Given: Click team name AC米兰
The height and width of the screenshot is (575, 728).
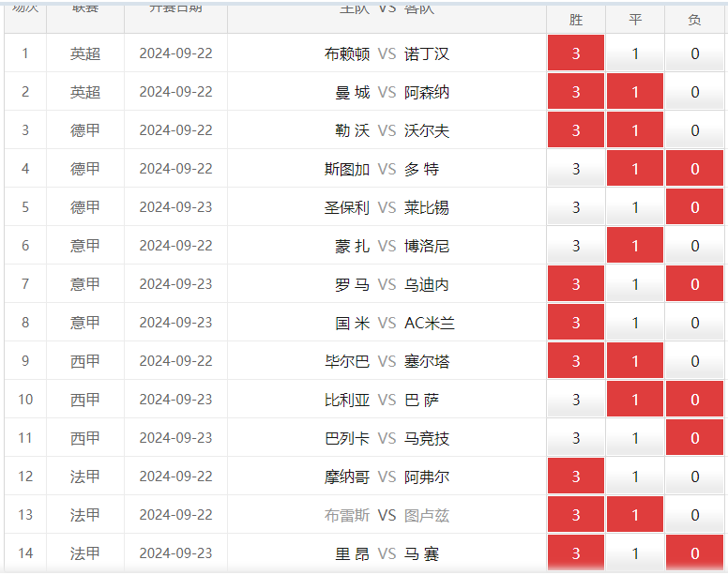Looking at the screenshot, I should pyautogui.click(x=430, y=323).
